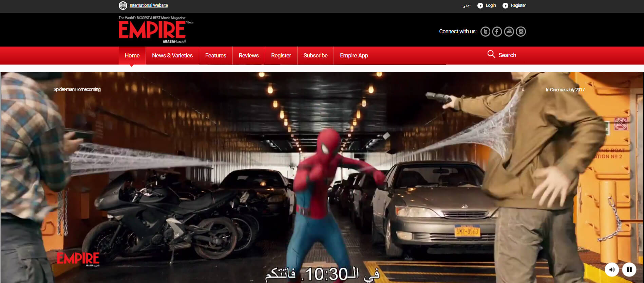Go to the Home menu item

[x=132, y=55]
